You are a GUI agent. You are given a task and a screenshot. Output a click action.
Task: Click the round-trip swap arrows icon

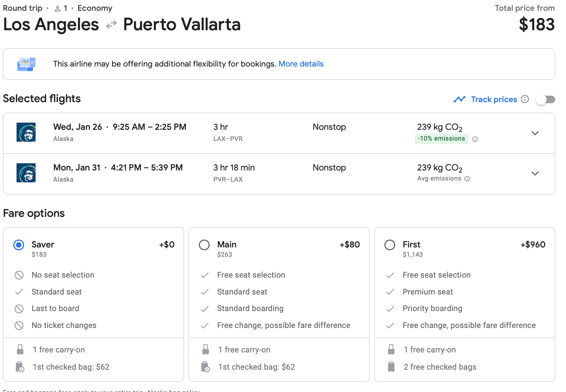coord(111,25)
